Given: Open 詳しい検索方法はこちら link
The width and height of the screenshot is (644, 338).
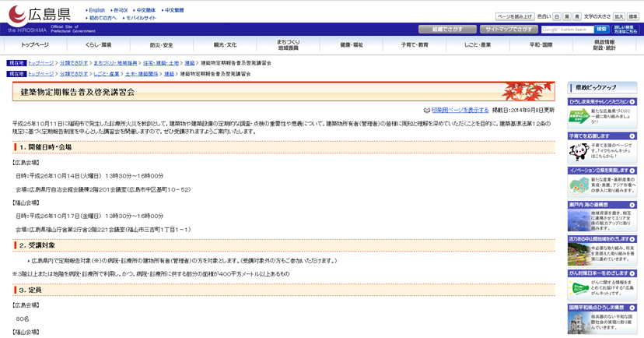Looking at the screenshot, I should [625, 29].
